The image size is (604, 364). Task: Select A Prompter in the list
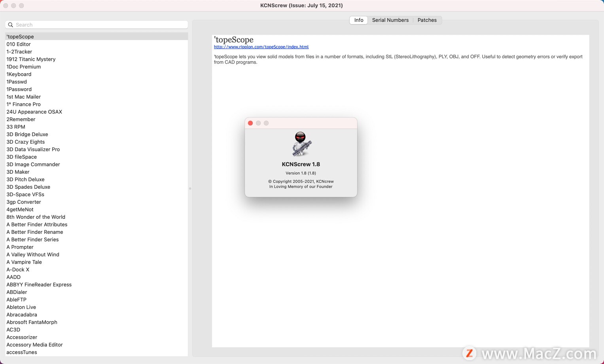[x=97, y=247]
